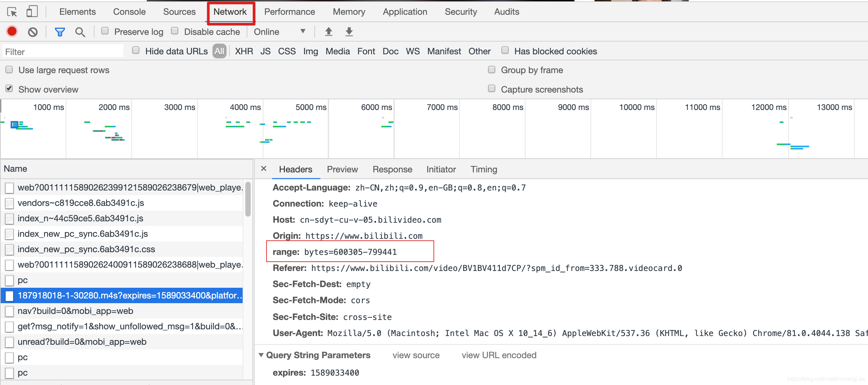Click the view URL encoded link

[499, 355]
